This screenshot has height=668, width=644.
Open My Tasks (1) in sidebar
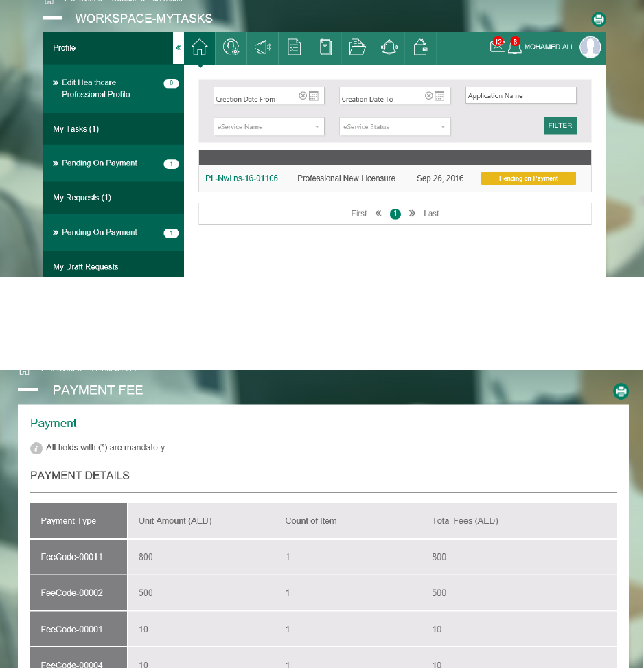113,128
